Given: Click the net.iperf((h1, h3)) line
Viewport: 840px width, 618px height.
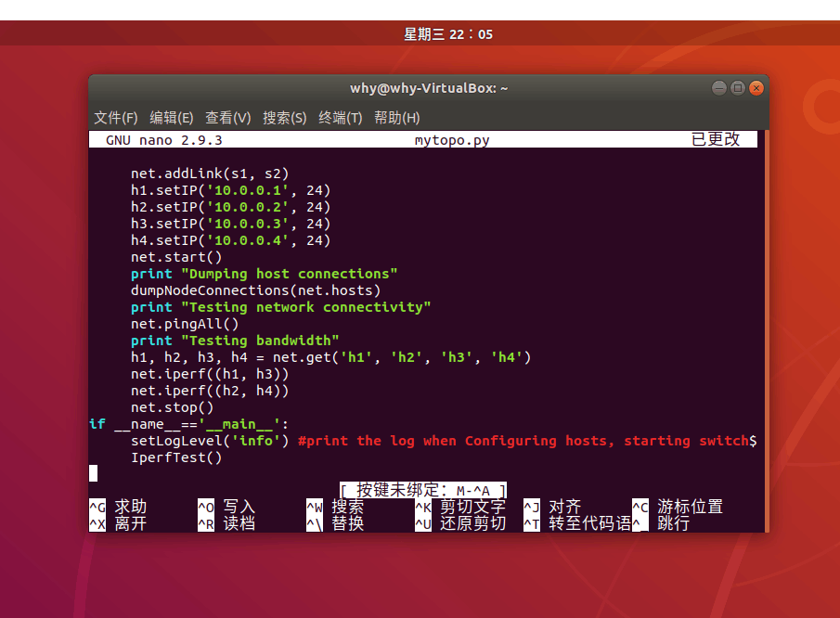Looking at the screenshot, I should [x=210, y=374].
